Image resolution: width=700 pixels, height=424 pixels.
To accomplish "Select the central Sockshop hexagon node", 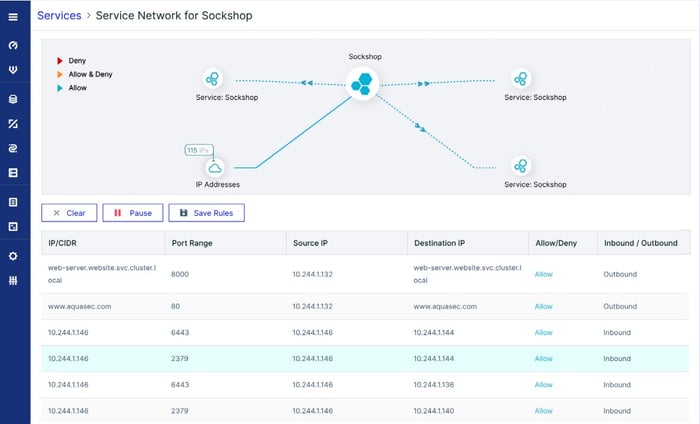I will coord(362,83).
